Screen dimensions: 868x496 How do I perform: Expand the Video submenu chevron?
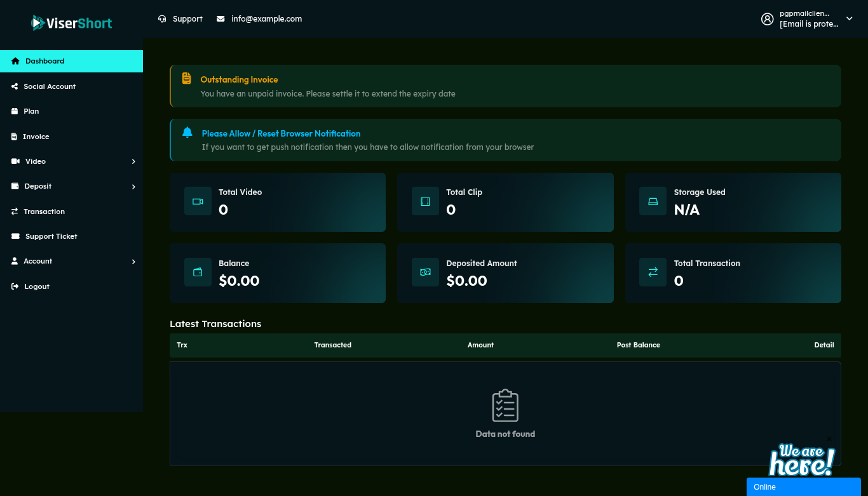click(133, 162)
